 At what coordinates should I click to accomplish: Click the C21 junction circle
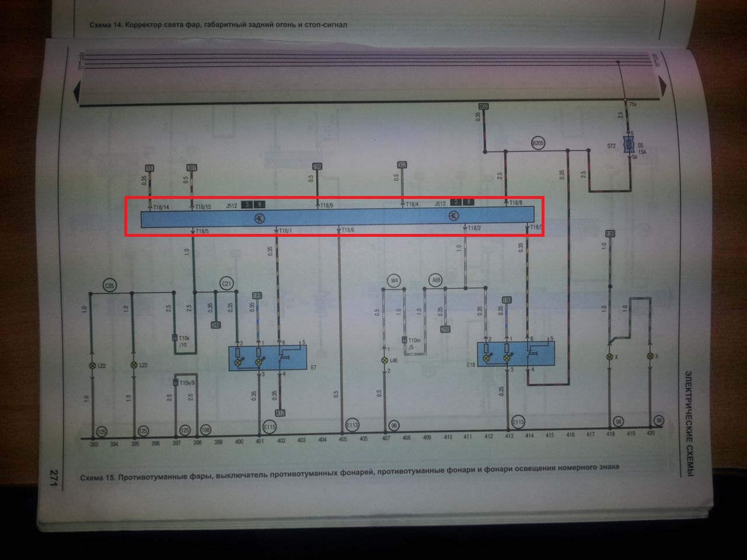tap(226, 284)
